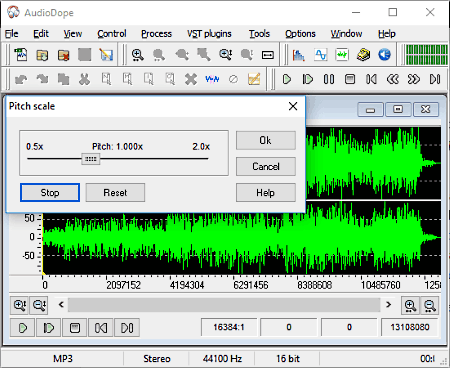This screenshot has height=368, width=450.
Task: Click the delete X toolbar icon
Action: point(191,79)
